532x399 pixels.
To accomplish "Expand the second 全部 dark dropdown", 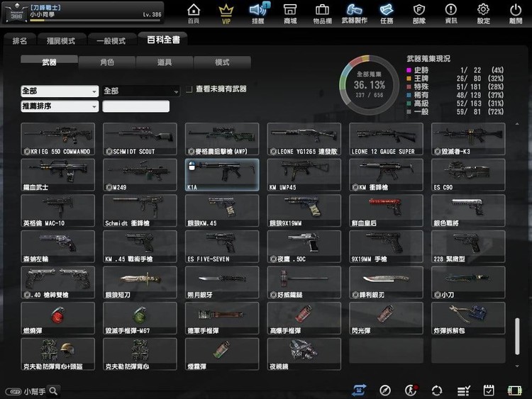I will 141,91.
